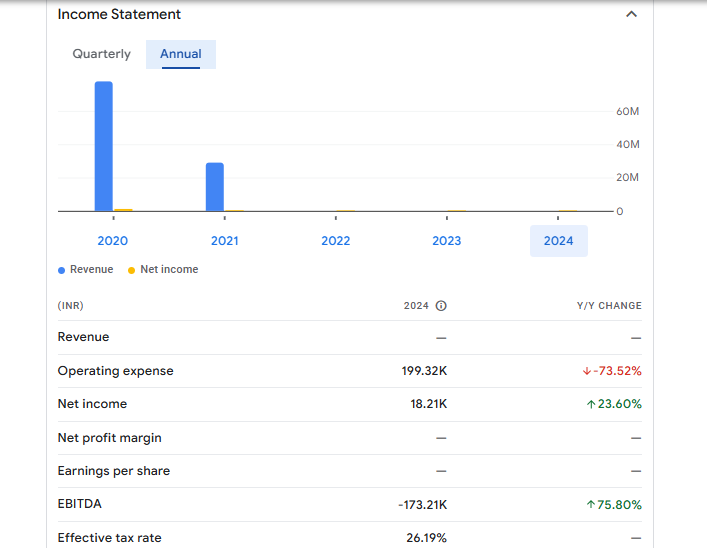This screenshot has width=707, height=548.
Task: Click the EBITDA row label
Action: [80, 504]
